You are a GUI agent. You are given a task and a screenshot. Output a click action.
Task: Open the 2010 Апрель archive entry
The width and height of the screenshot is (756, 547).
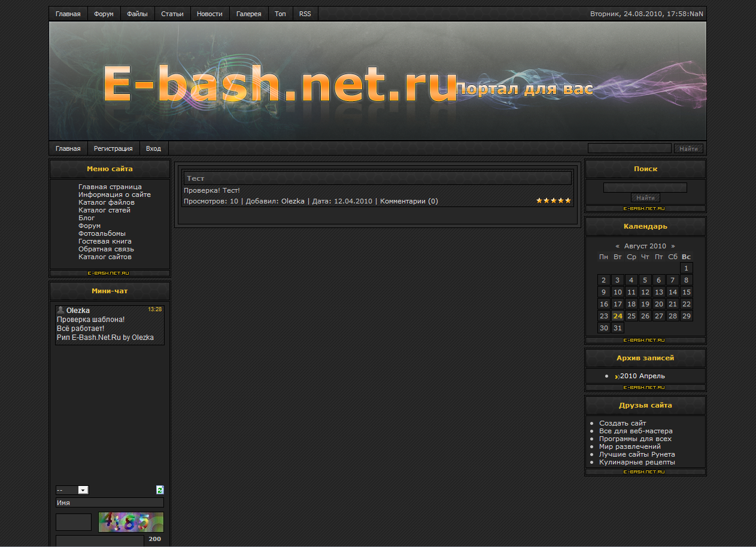642,376
